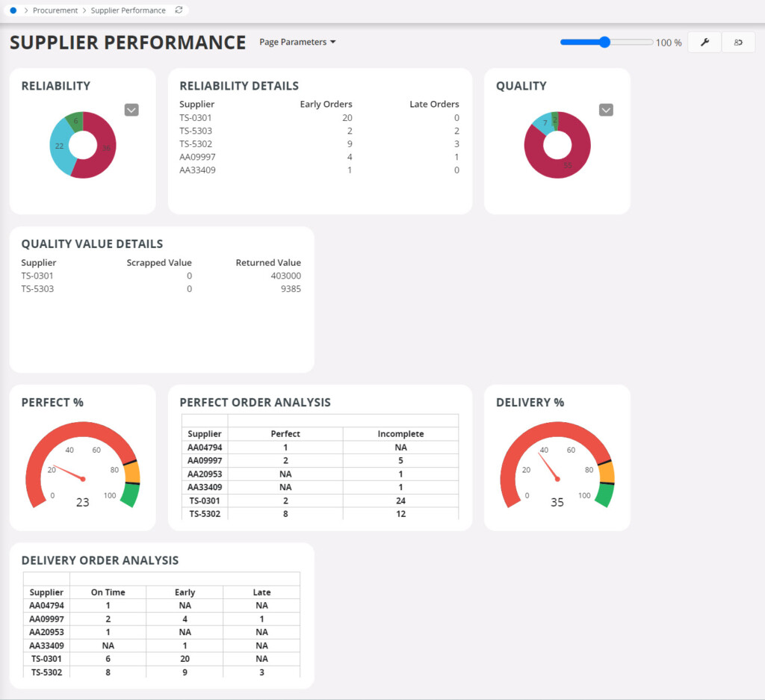Screen dimensions: 765x700
Task: Click Supplier Performance breadcrumb item
Action: point(128,10)
